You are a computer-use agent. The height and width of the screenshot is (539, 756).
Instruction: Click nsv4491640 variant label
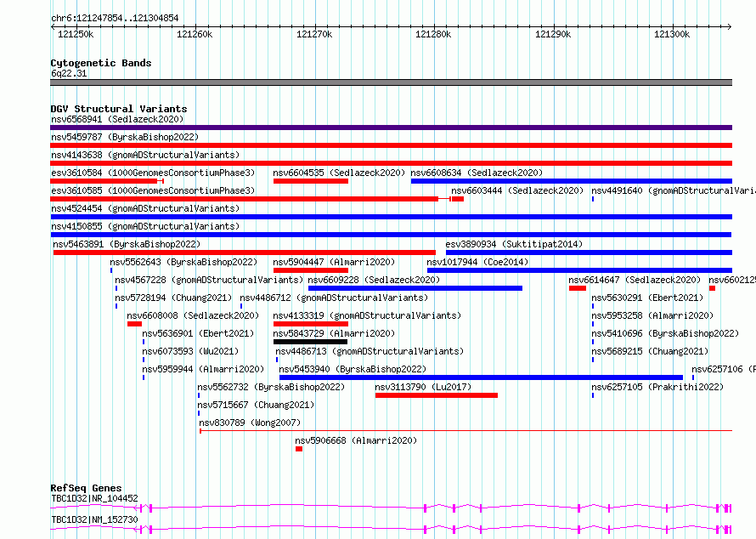[x=674, y=190]
